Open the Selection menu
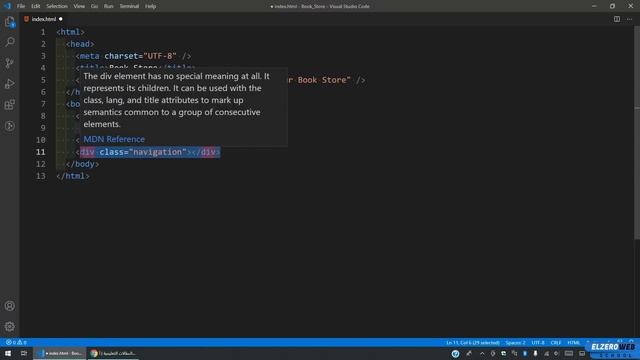This screenshot has height=360, width=640. pos(57,6)
